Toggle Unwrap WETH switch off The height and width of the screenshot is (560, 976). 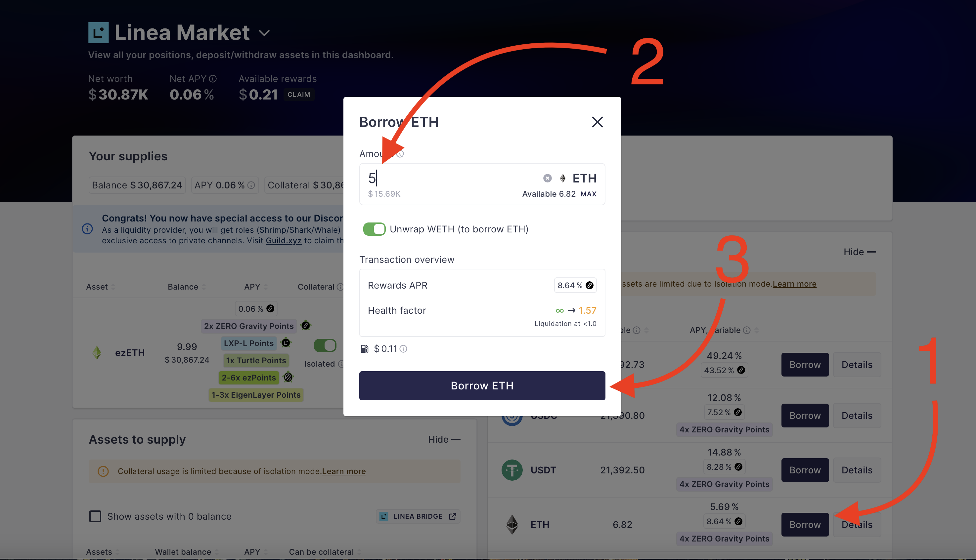[374, 229]
